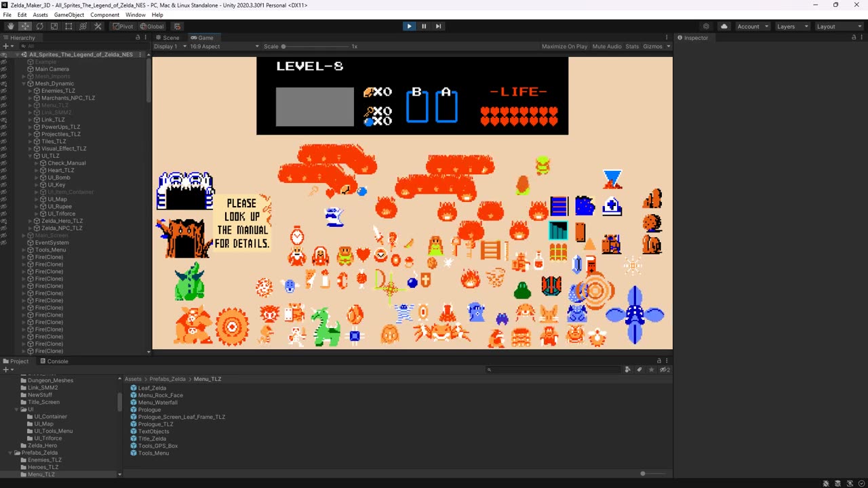Image resolution: width=868 pixels, height=488 pixels.
Task: Switch to the Scene tab
Action: pyautogui.click(x=167, y=38)
